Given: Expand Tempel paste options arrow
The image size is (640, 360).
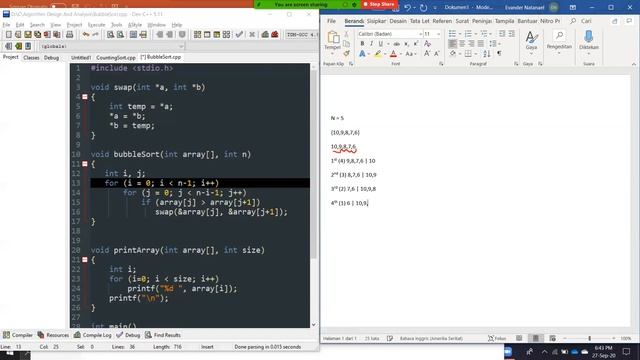Looking at the screenshot, I should (332, 53).
